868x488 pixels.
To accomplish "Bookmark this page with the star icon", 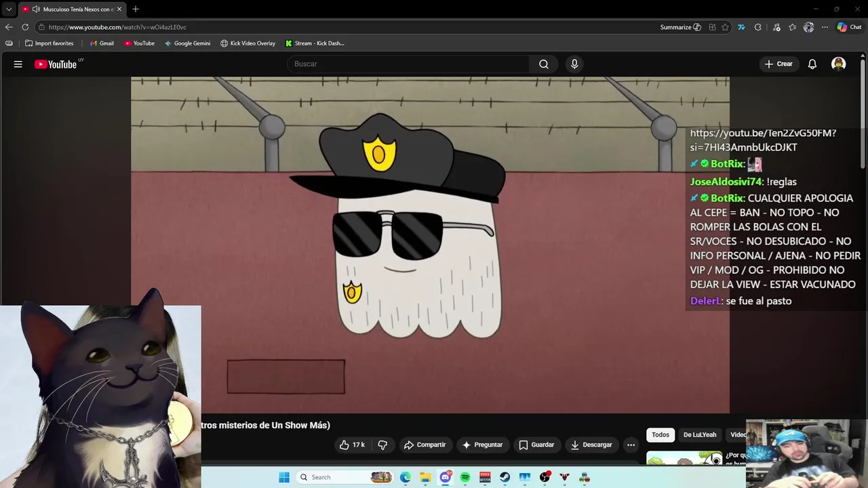I will point(725,27).
